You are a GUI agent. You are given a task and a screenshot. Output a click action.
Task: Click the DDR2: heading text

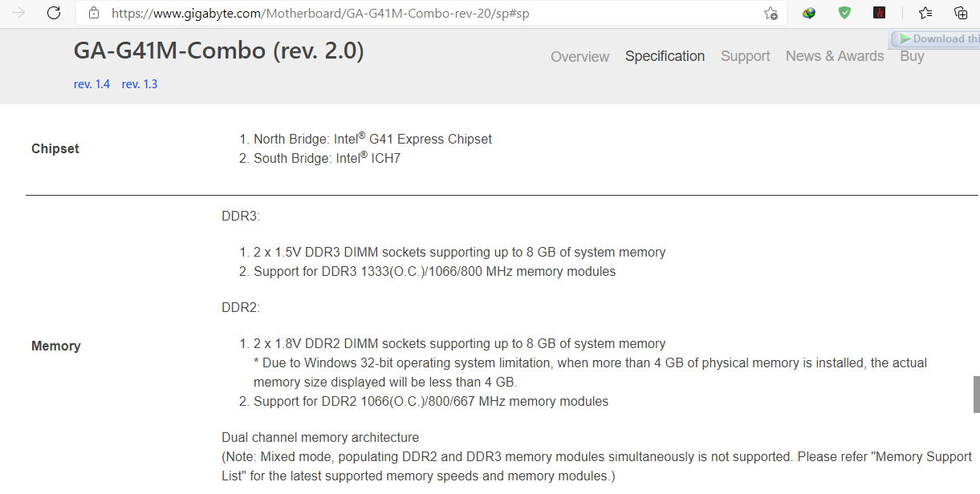[241, 308]
